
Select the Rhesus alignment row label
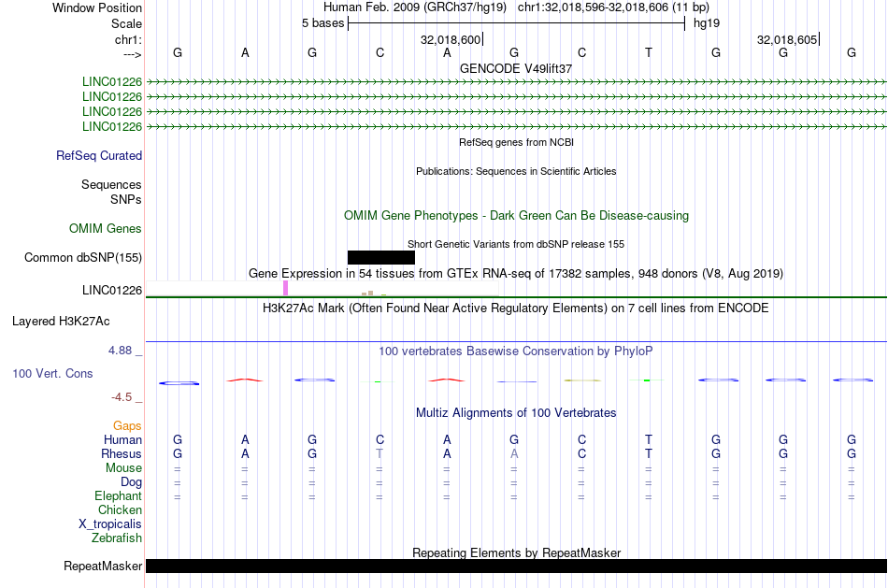click(x=122, y=454)
